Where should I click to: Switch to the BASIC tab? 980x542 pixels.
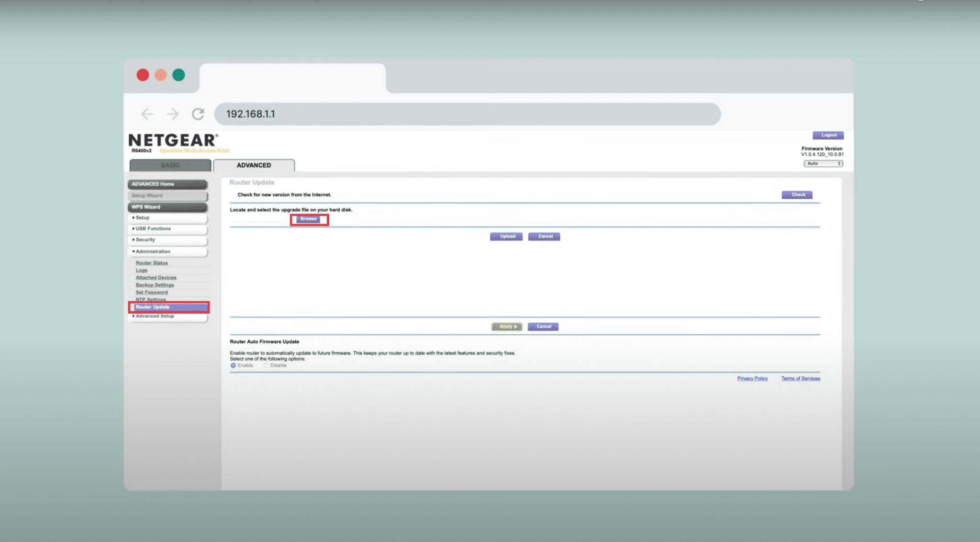pyautogui.click(x=170, y=165)
